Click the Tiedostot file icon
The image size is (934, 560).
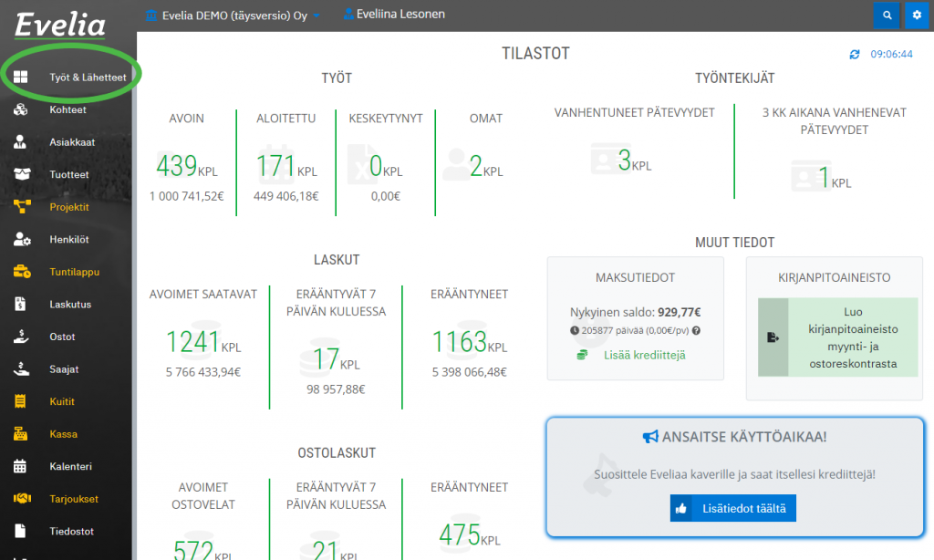(x=20, y=531)
